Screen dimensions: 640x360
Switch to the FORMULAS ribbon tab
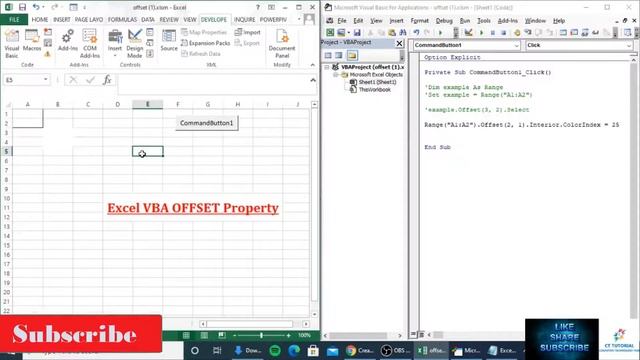(x=122, y=20)
